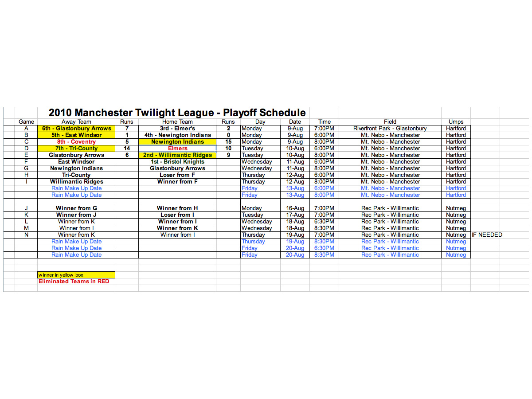This screenshot has height=399, width=532.
Task: Select the Eliminated Teams in RED legend
Action: click(x=74, y=281)
